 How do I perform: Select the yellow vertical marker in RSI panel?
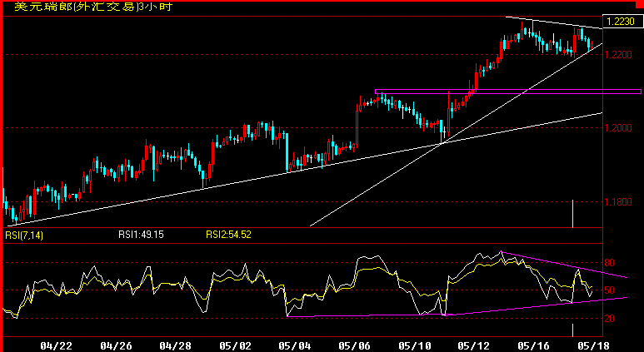coord(572,330)
